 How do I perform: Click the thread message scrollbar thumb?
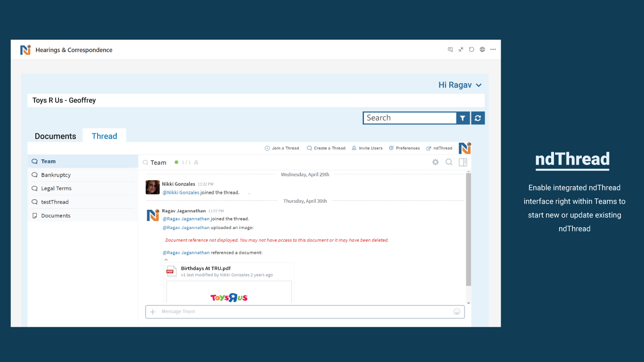point(469,230)
